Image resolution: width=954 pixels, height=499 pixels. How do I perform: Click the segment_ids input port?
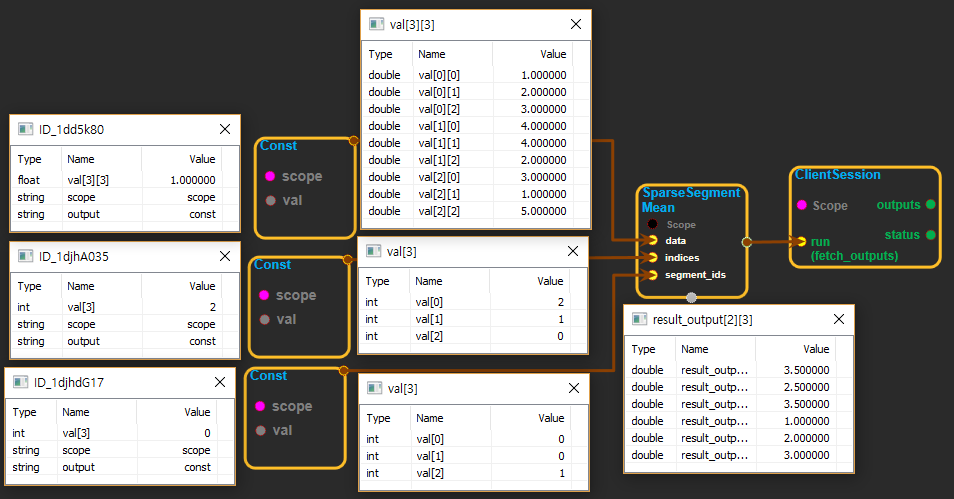click(653, 275)
